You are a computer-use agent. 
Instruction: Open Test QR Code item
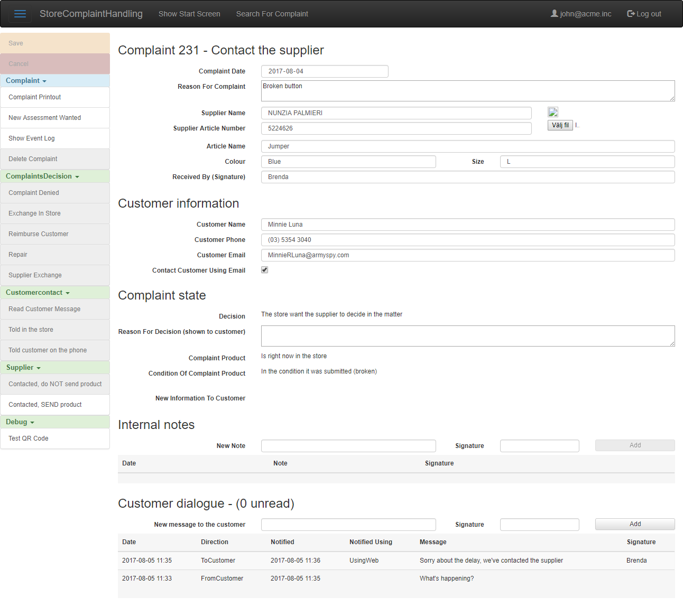tap(29, 438)
